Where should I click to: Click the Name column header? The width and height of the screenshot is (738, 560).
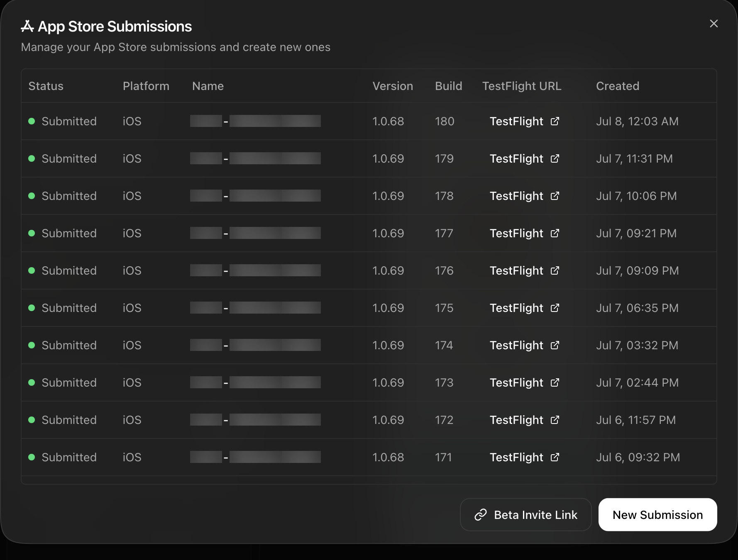tap(208, 86)
